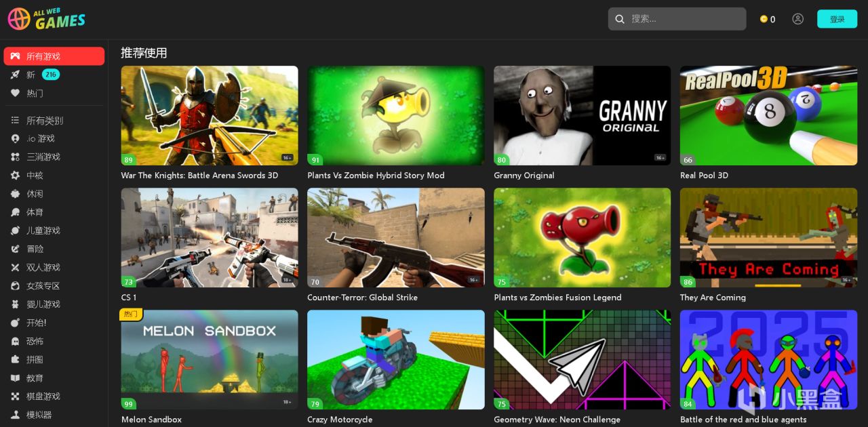Click the list icon beside 所有类别
This screenshot has height=427, width=868.
click(x=15, y=120)
